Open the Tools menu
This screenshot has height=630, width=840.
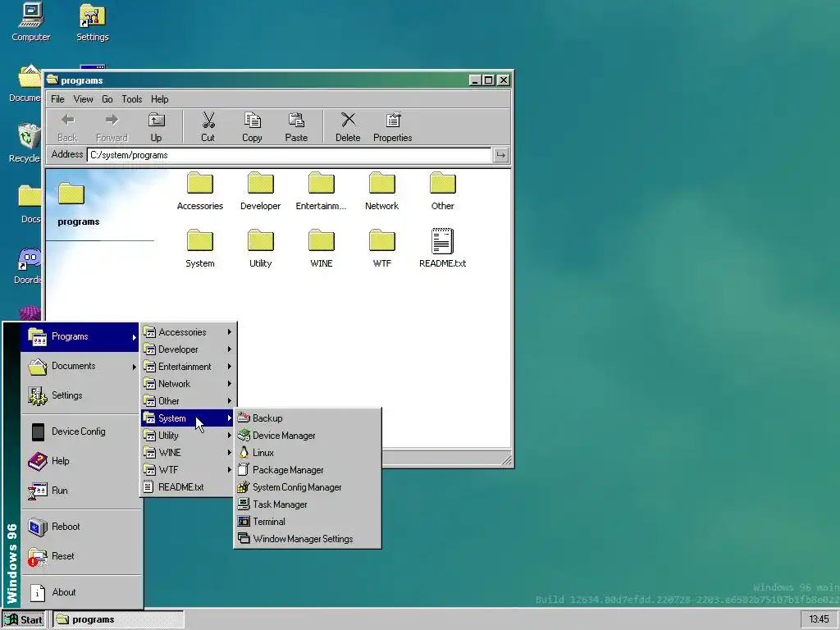click(x=132, y=99)
